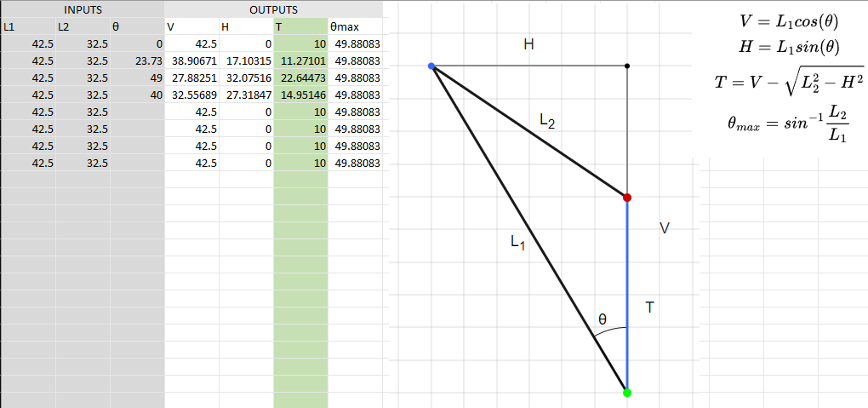Click the θmax column header cell
Viewport: 868px width, 408px height.
point(355,27)
